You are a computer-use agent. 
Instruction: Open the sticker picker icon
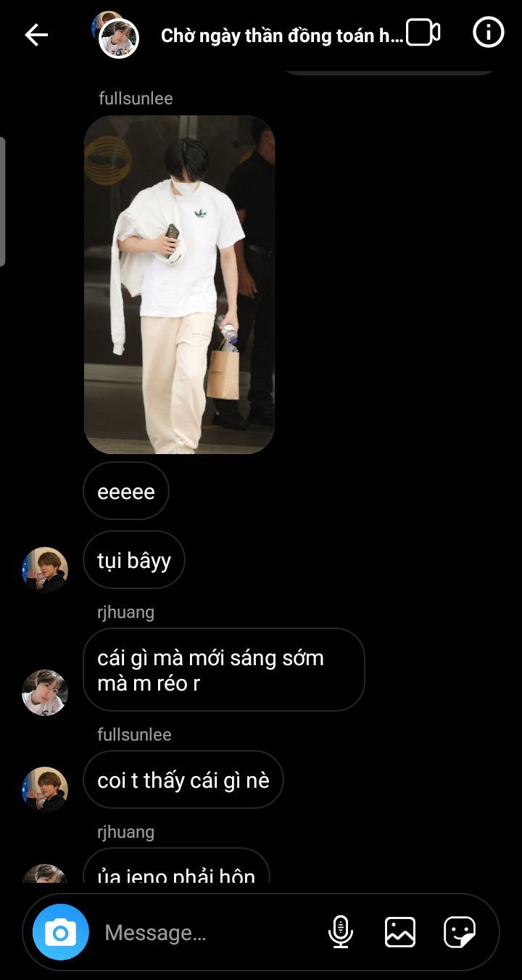460,932
